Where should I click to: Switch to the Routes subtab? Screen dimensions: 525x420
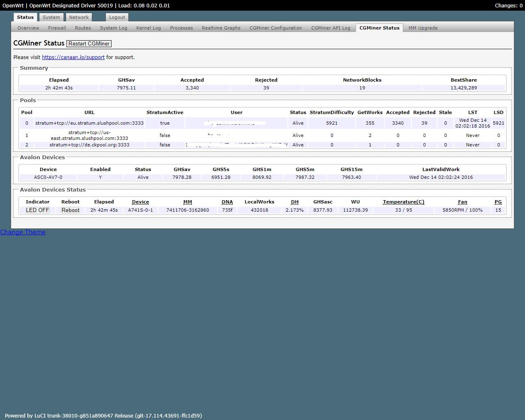click(x=83, y=28)
